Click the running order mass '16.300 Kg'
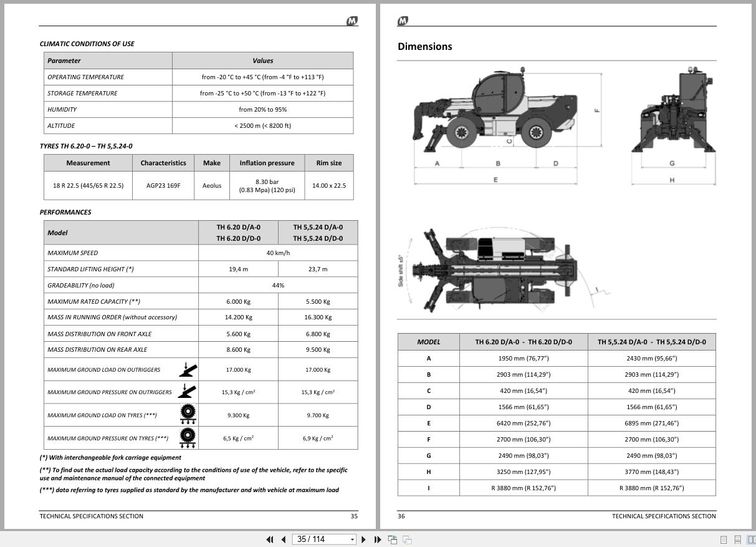The image size is (756, 547). tap(318, 317)
